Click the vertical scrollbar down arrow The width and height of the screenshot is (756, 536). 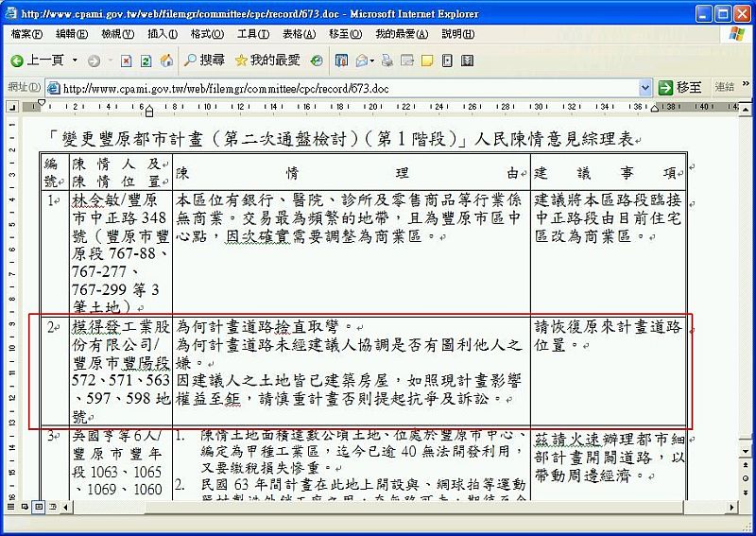point(746,451)
